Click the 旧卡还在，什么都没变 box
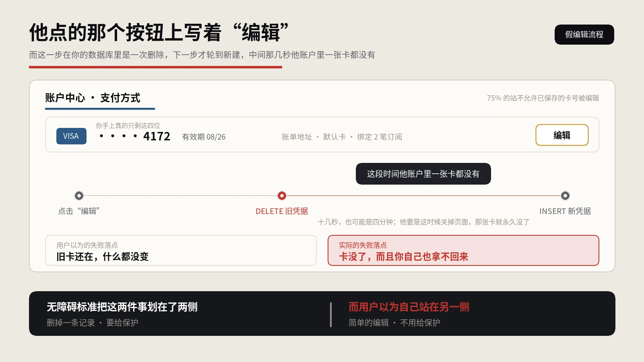Screen dimensions: 644x362 coord(181,251)
